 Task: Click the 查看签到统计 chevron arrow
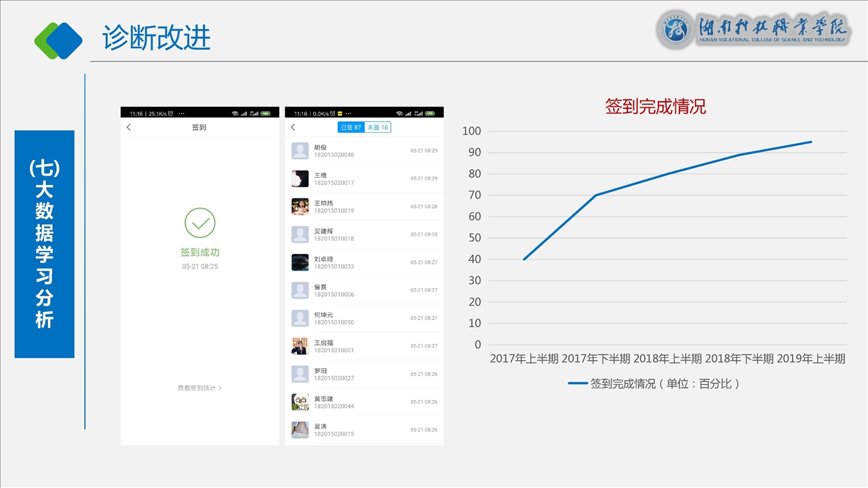click(220, 388)
